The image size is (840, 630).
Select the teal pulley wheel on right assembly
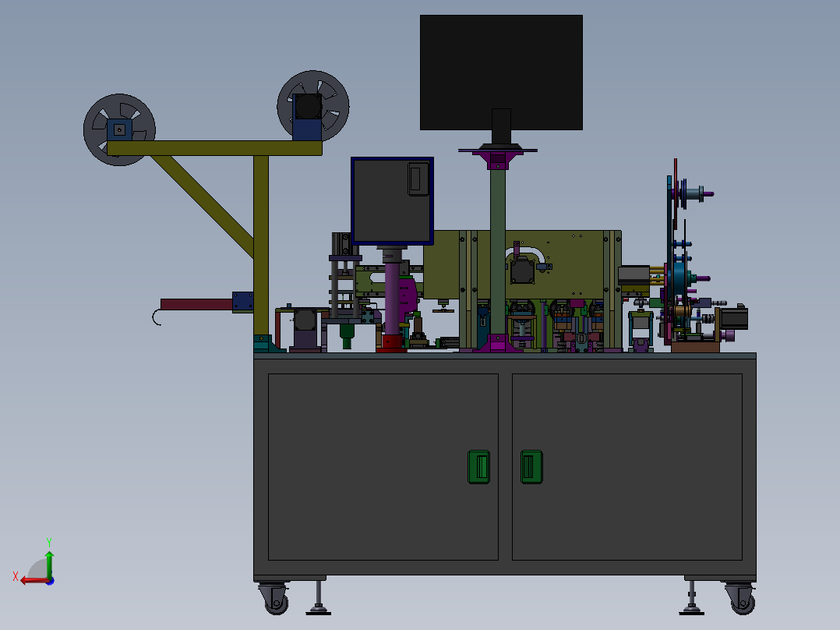(679, 278)
